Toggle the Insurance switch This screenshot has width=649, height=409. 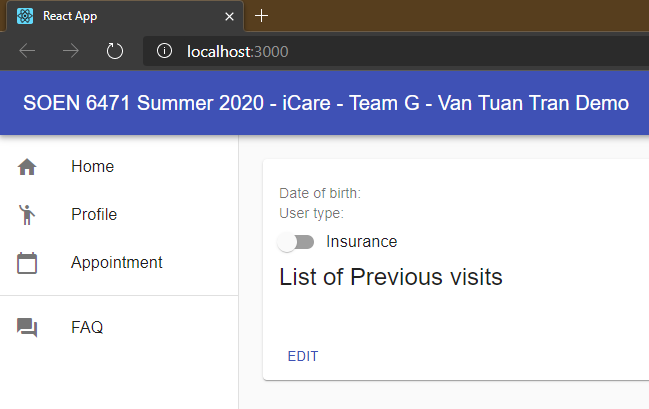click(296, 242)
